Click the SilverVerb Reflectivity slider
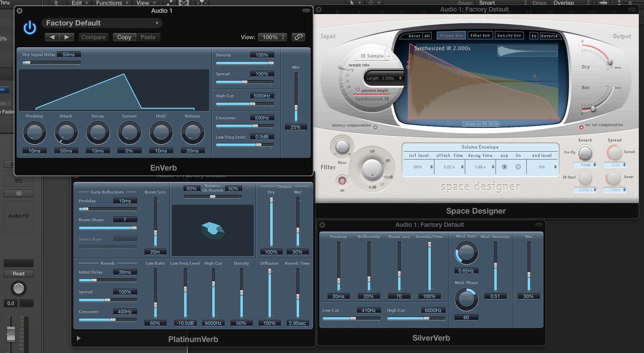The image size is (644, 353). (x=369, y=266)
